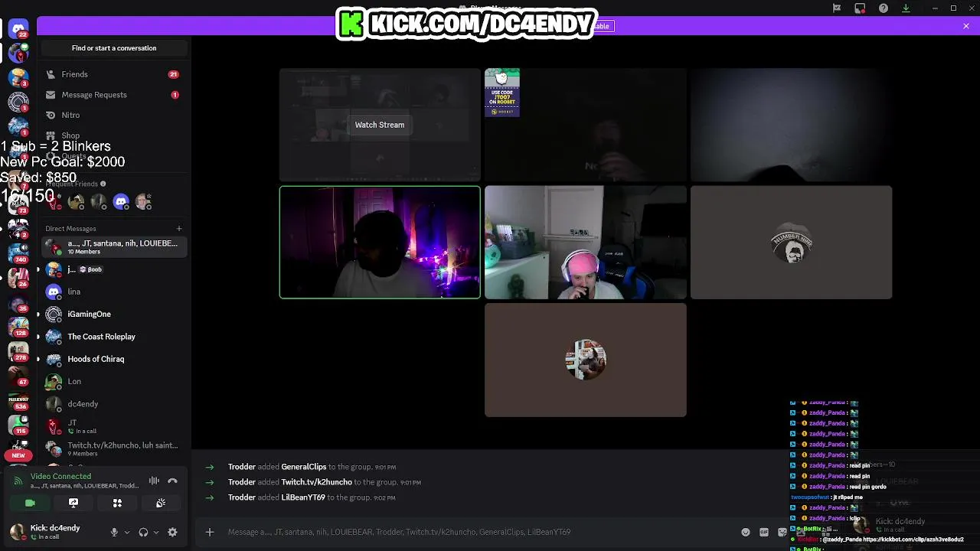Open Discord home direct messages icon
Image resolution: width=980 pixels, height=551 pixels.
[18, 29]
